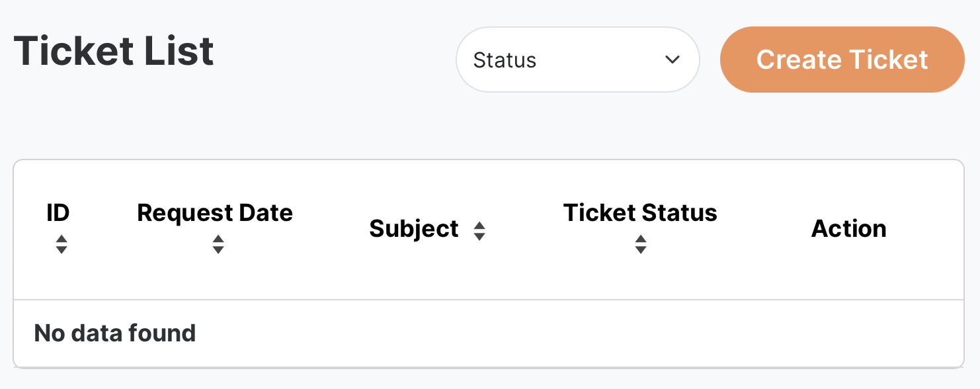Expand Status list using chevron arrow
This screenshot has width=980, height=389.
(x=672, y=60)
